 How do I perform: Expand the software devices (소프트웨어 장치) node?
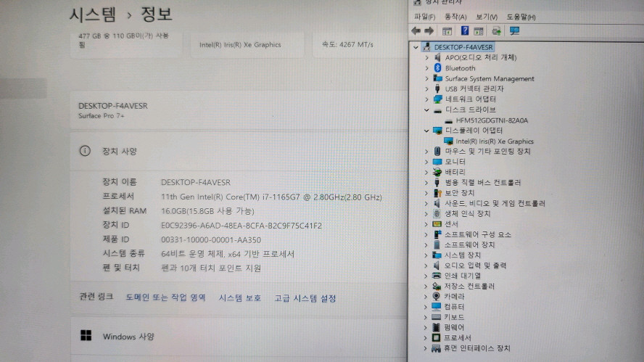[x=426, y=244]
